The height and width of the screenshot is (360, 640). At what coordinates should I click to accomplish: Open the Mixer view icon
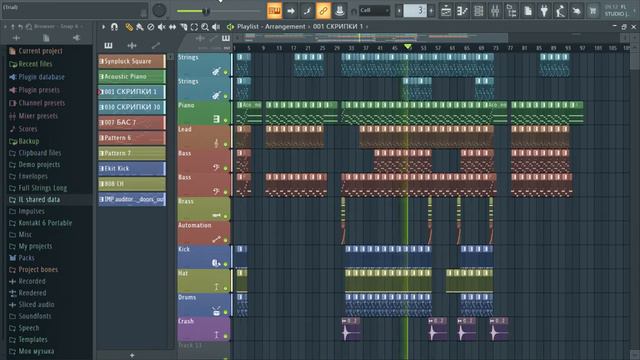[495, 11]
